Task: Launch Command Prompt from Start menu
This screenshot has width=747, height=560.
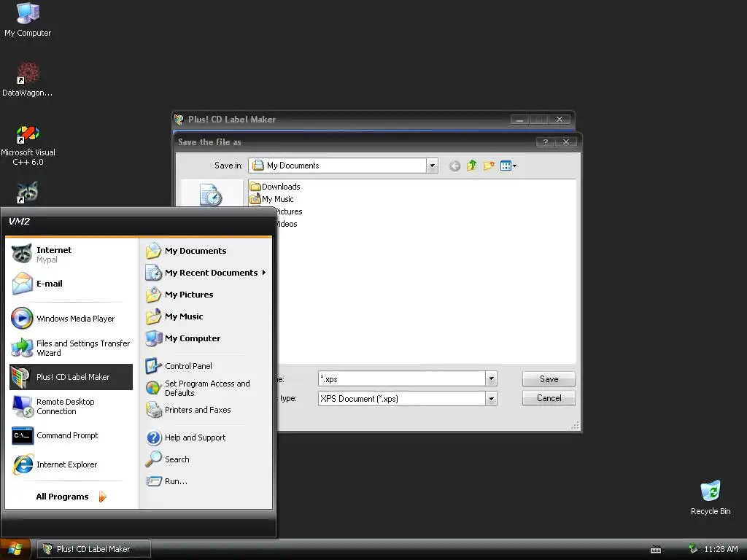Action: tap(71, 435)
